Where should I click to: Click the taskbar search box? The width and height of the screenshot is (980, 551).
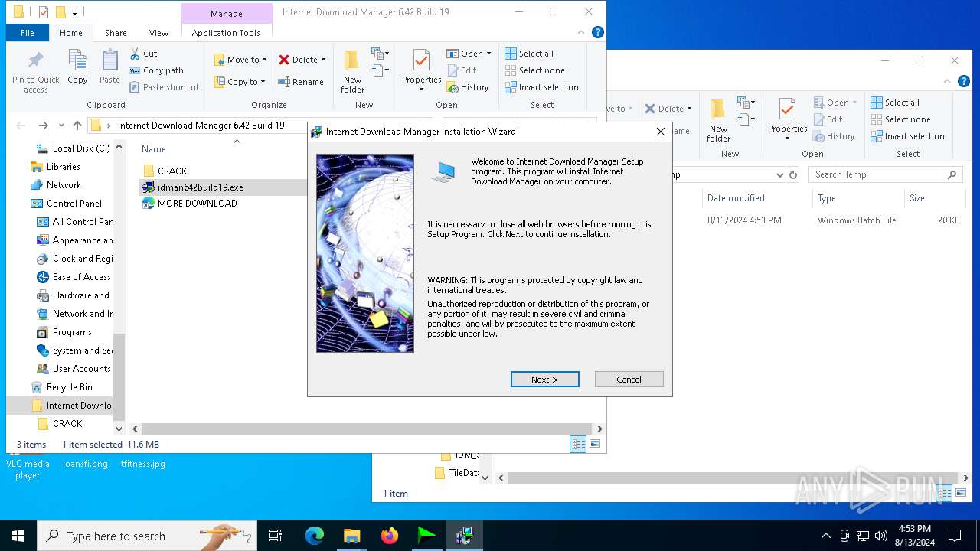coord(147,536)
